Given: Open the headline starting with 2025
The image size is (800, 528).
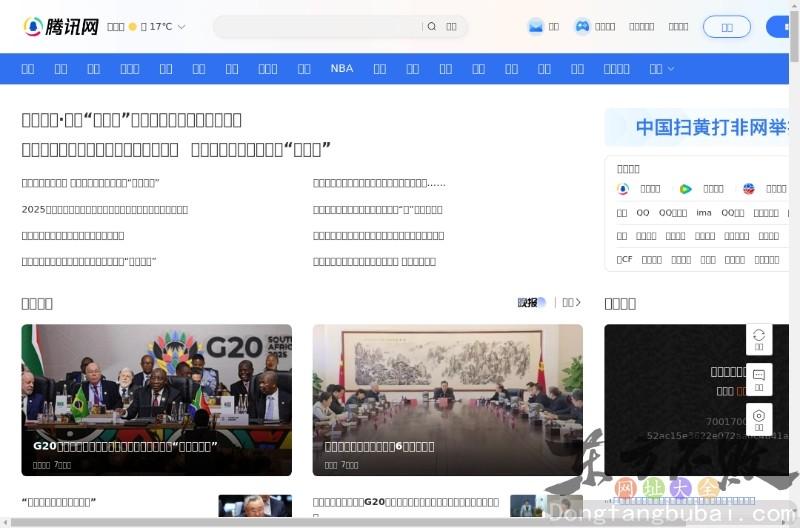Looking at the screenshot, I should pyautogui.click(x=105, y=210).
